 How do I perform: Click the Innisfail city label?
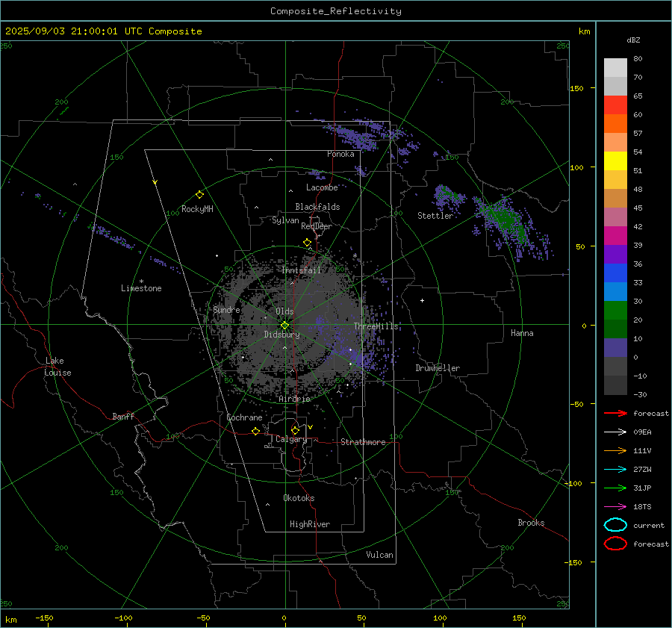coord(302,270)
